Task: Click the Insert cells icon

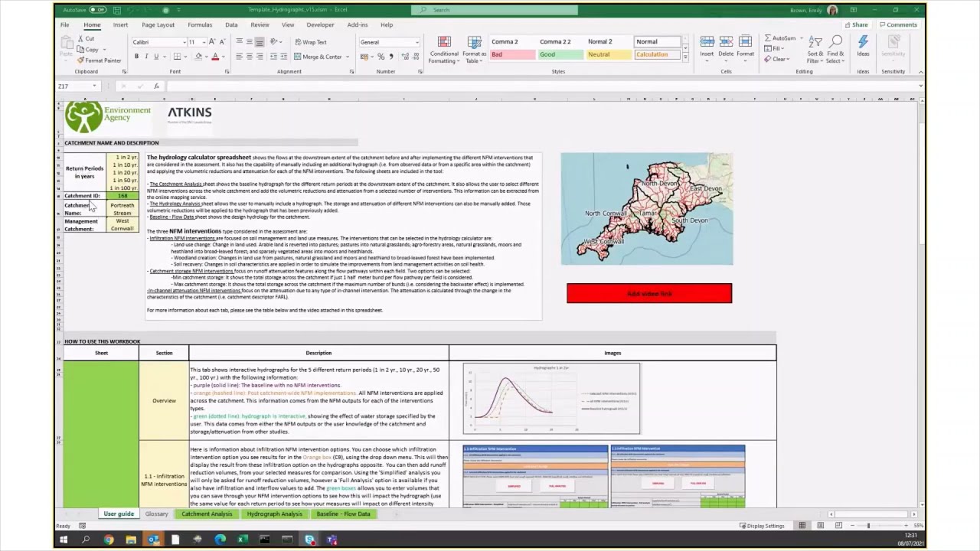Action: pos(707,47)
